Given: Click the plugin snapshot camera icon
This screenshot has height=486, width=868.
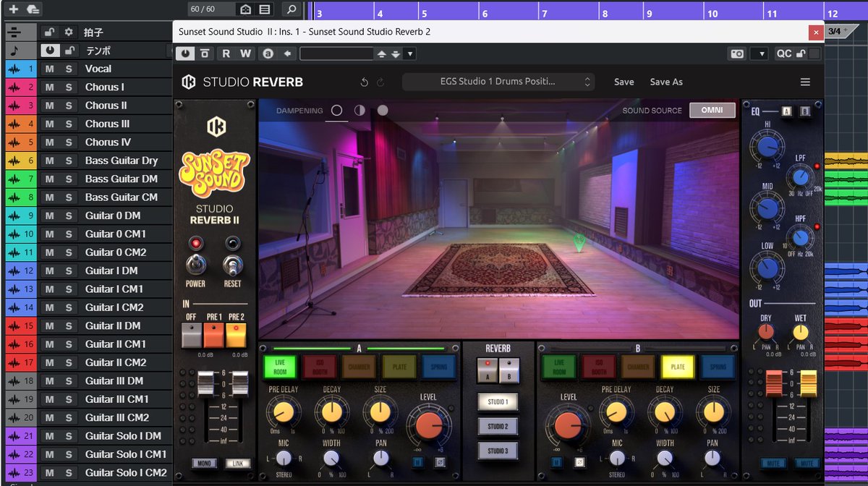Looking at the screenshot, I should [x=737, y=54].
